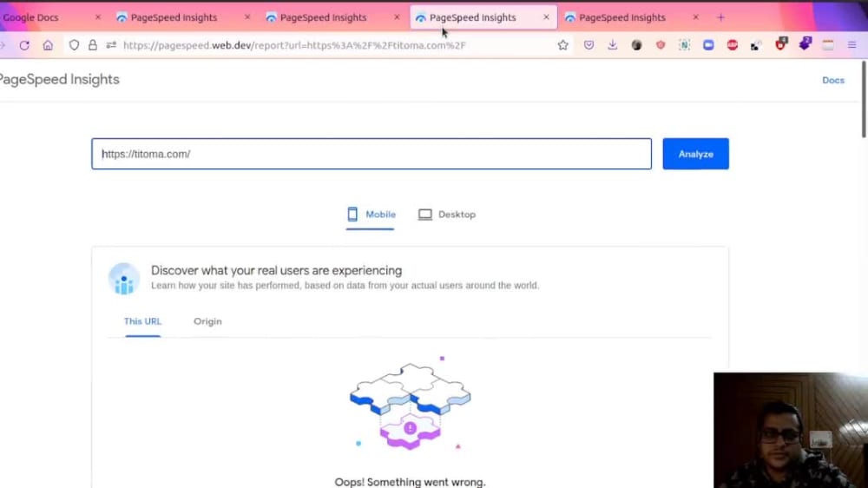868x488 pixels.
Task: Click 'Oops! Something went wrong.' message
Action: pyautogui.click(x=410, y=482)
